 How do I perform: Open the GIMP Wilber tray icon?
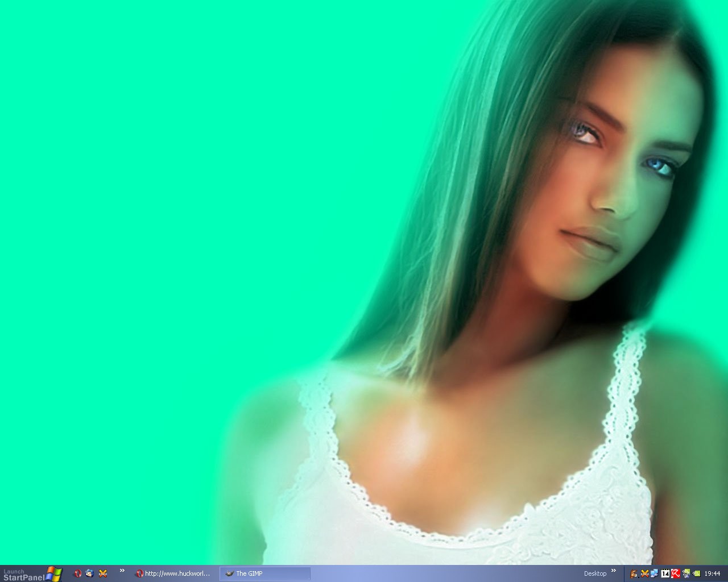[634, 573]
